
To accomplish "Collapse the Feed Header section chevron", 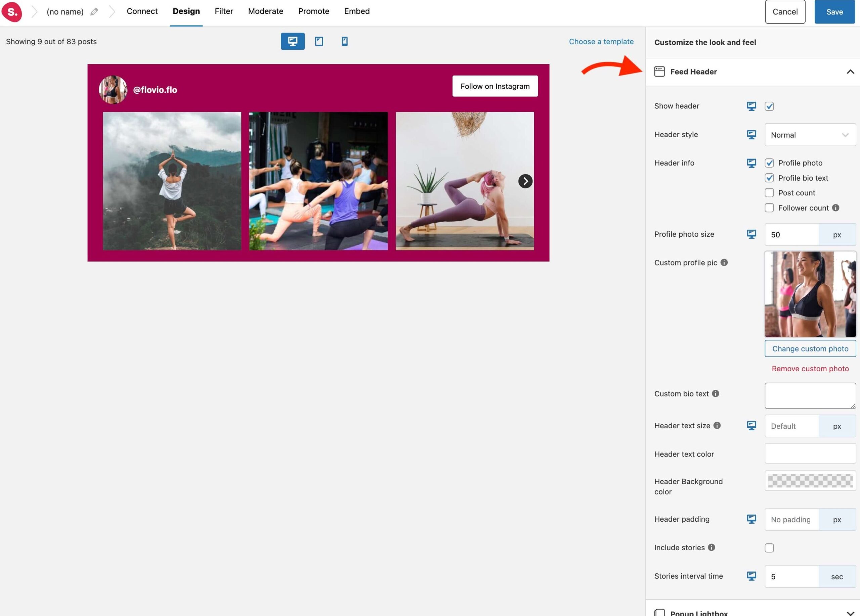I will (850, 72).
